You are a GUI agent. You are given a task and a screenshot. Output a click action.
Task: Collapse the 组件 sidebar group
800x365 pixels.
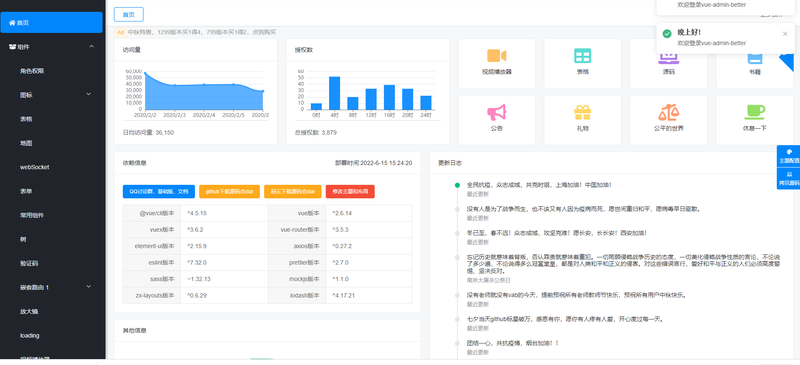pyautogui.click(x=91, y=47)
